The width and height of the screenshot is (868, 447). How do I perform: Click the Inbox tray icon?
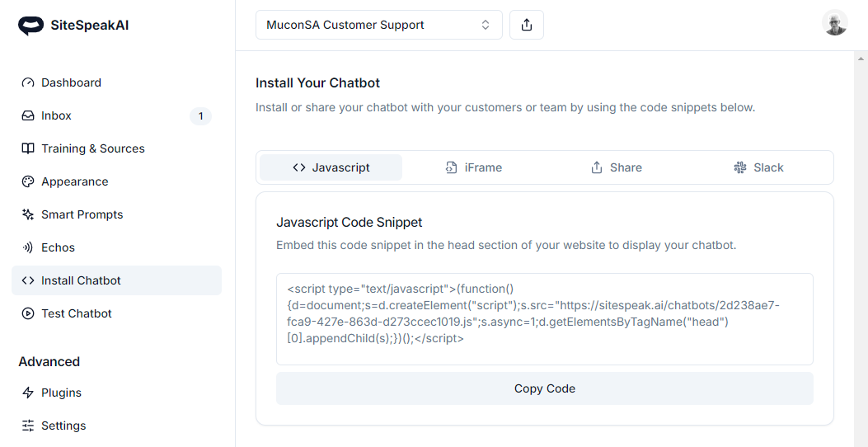point(28,115)
